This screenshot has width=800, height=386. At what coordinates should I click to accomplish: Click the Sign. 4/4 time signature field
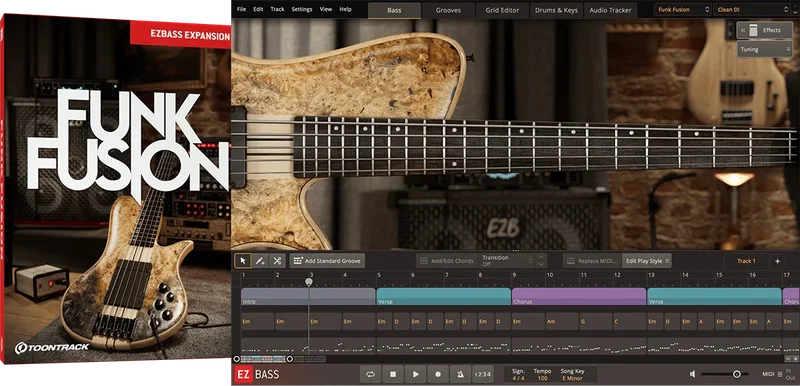[x=519, y=374]
